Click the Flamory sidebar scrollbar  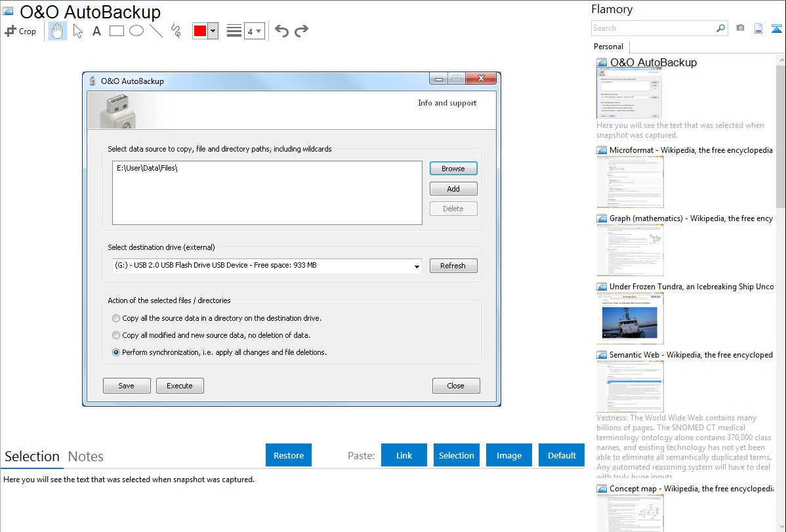781,136
